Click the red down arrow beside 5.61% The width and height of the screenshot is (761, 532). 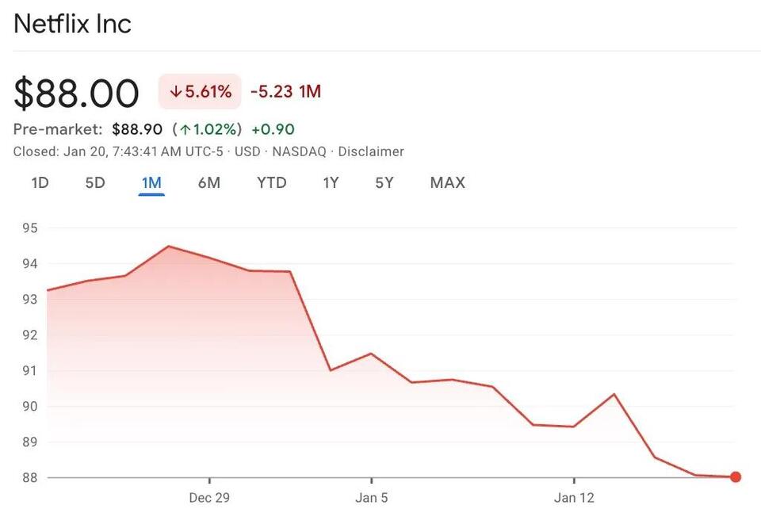click(174, 92)
